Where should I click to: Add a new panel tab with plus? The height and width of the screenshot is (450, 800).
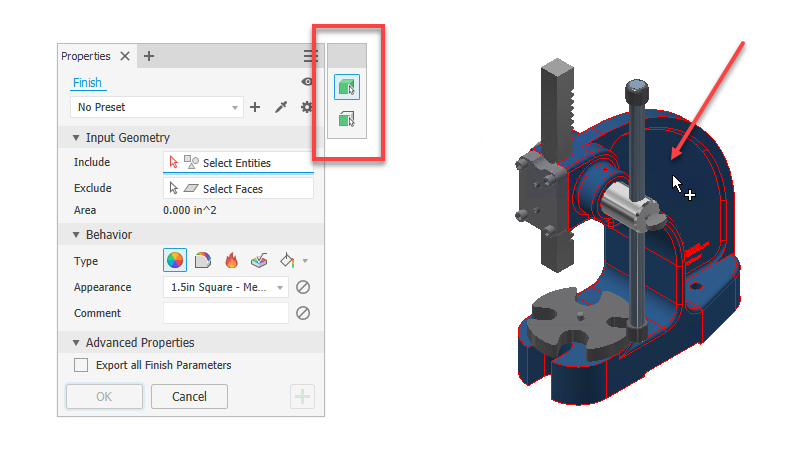(x=148, y=56)
